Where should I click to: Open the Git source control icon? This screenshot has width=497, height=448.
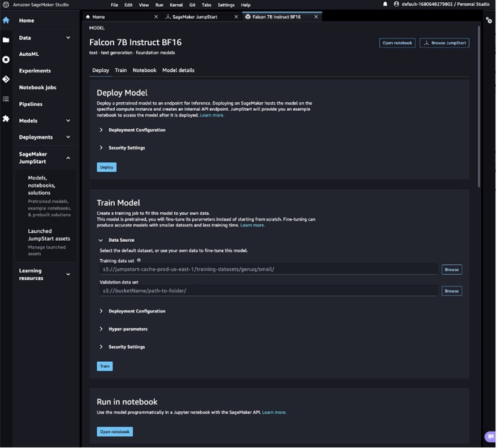(x=6, y=79)
